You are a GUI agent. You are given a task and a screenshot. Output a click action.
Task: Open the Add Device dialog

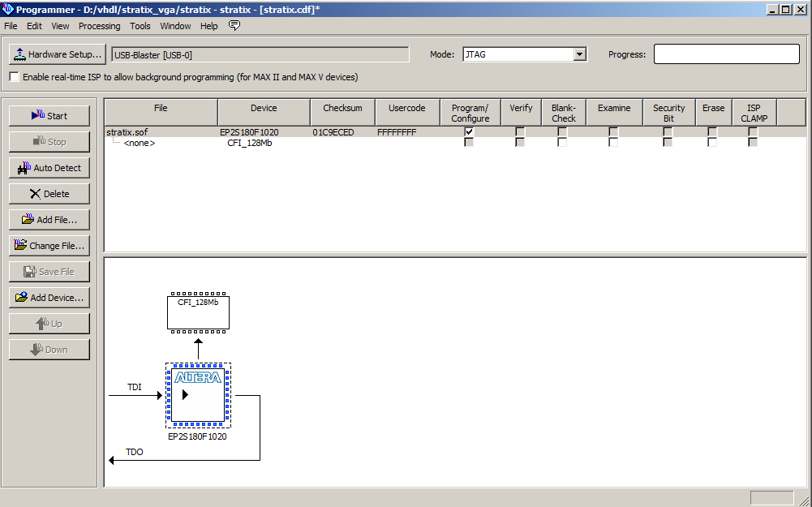point(49,297)
